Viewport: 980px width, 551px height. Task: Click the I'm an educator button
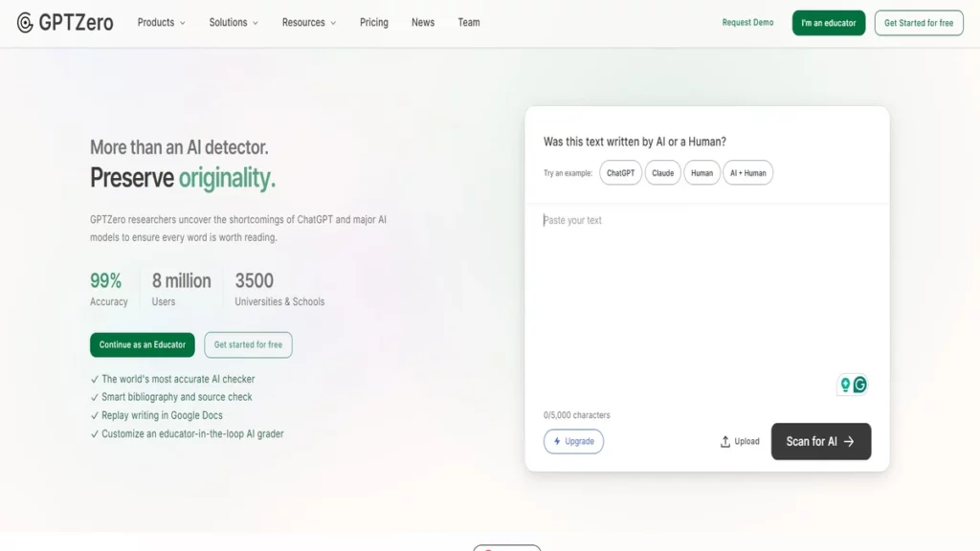coord(829,22)
